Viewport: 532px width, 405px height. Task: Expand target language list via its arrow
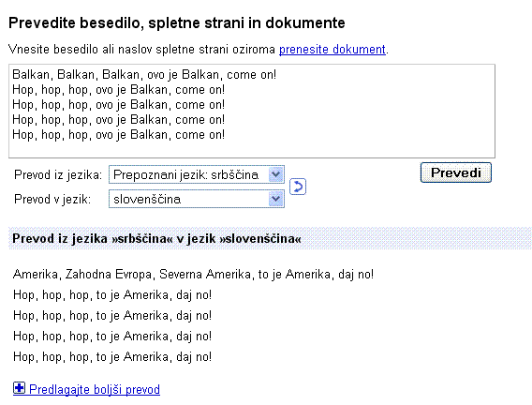tap(276, 199)
